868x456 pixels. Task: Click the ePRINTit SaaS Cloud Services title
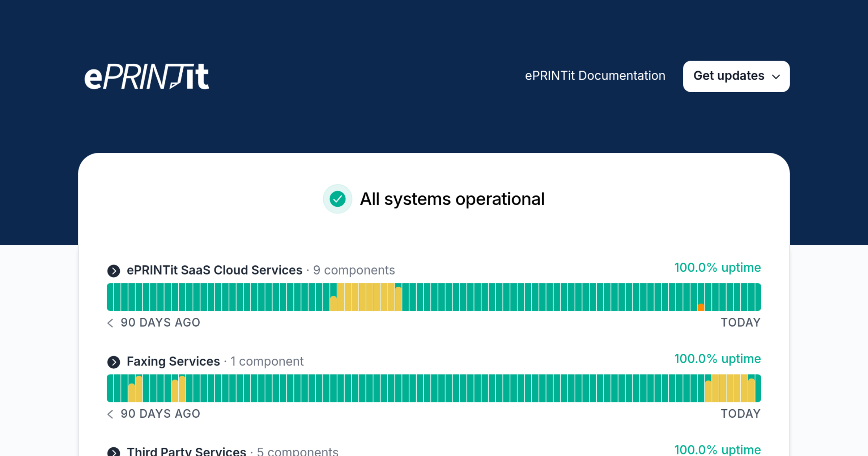(214, 270)
